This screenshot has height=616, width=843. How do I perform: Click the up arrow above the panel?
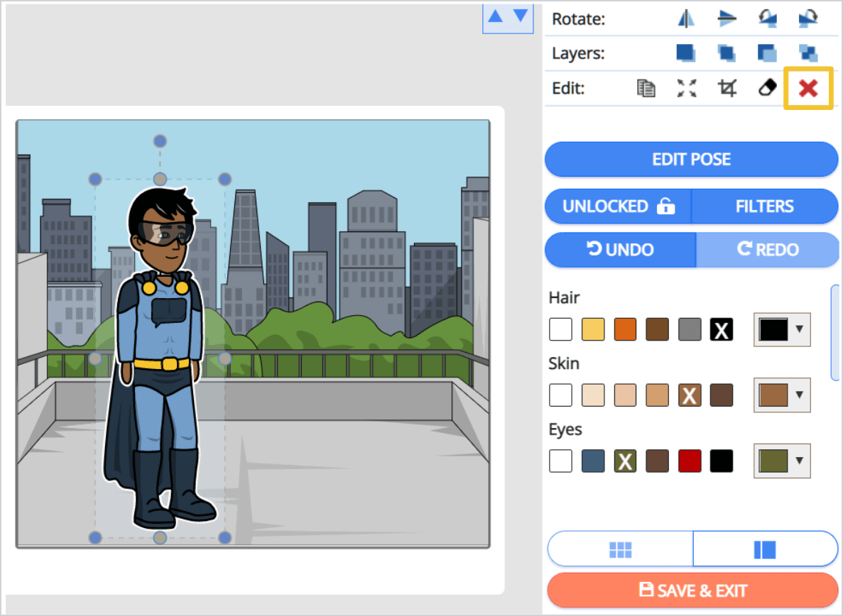[x=495, y=16]
